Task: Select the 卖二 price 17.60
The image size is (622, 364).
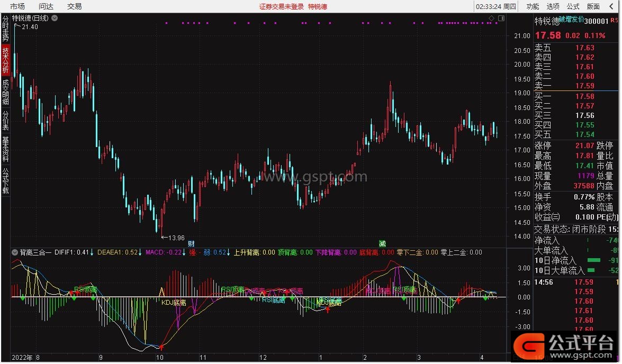Action: pyautogui.click(x=585, y=76)
